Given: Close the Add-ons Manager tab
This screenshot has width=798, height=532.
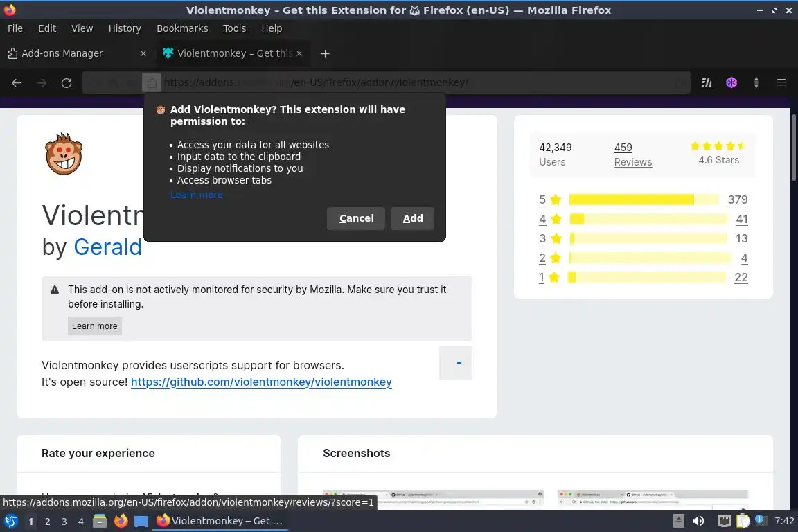Looking at the screenshot, I should pos(143,53).
